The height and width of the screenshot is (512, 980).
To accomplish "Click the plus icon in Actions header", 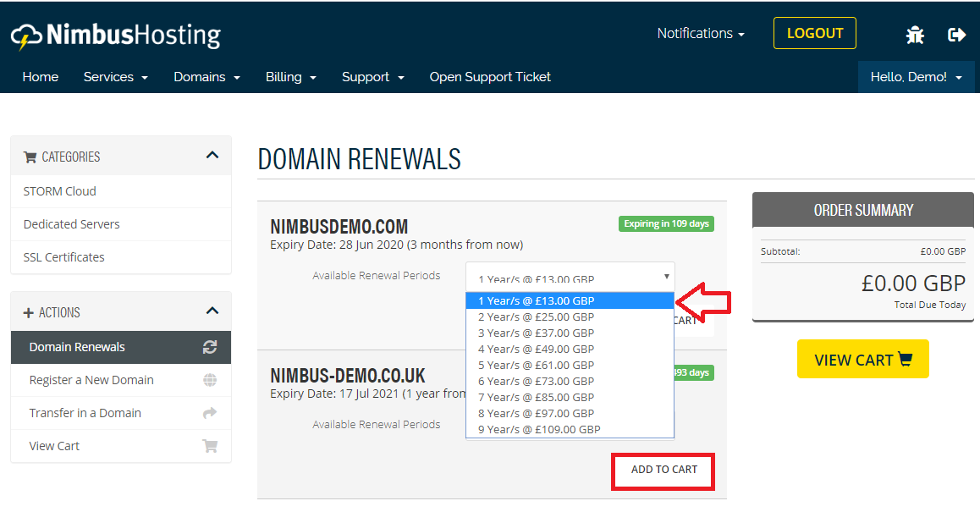I will point(28,312).
